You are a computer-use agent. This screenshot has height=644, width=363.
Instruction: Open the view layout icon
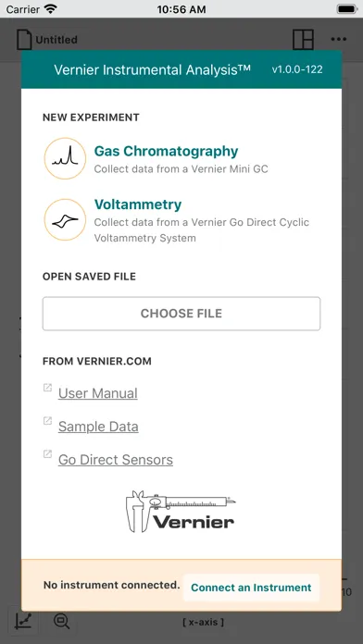click(303, 40)
